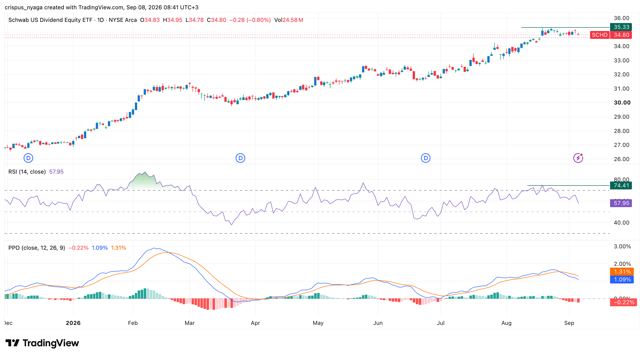Viewport: 644px width, 357px height.
Task: Click the 1D interval label in the legend
Action: point(100,20)
